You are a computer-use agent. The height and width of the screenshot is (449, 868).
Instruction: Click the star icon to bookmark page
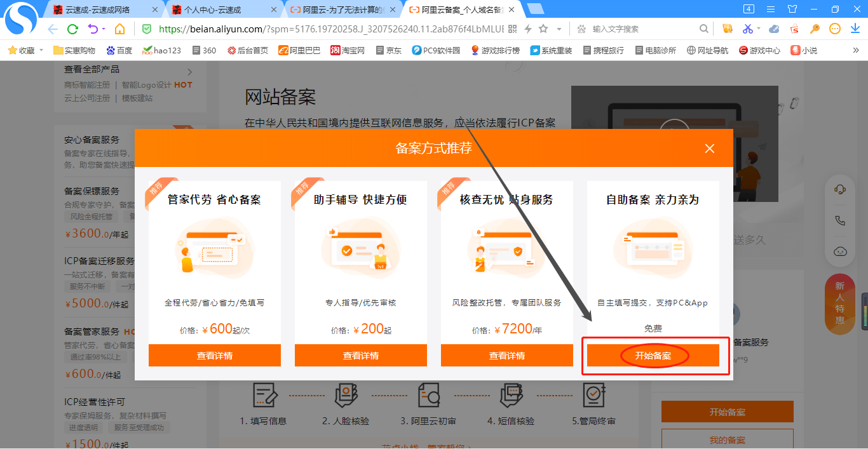tap(543, 29)
